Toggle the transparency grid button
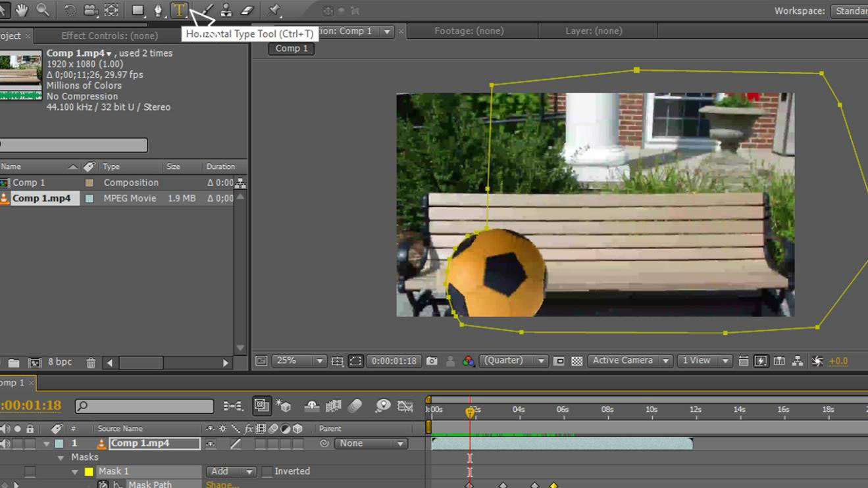This screenshot has height=488, width=868. coord(576,361)
